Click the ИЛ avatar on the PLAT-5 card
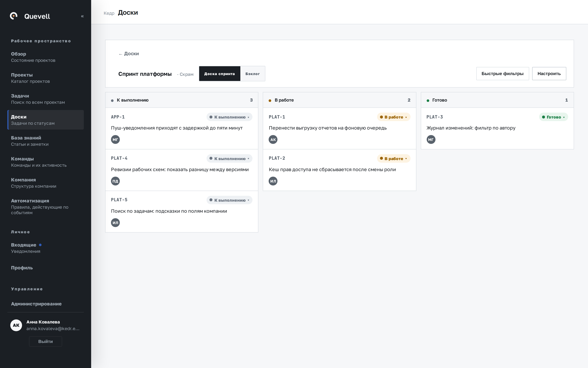The width and height of the screenshot is (588, 368). (115, 223)
